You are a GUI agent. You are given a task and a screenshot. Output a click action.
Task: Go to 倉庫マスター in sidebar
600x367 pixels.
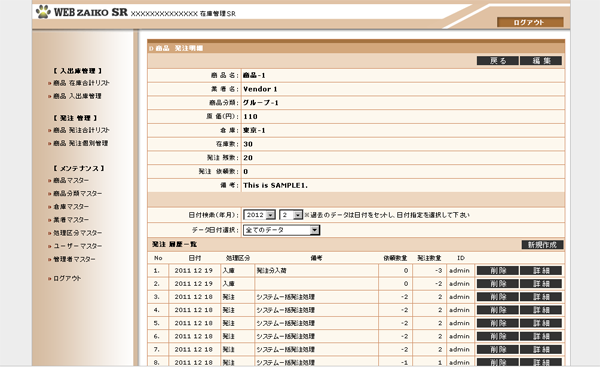71,207
